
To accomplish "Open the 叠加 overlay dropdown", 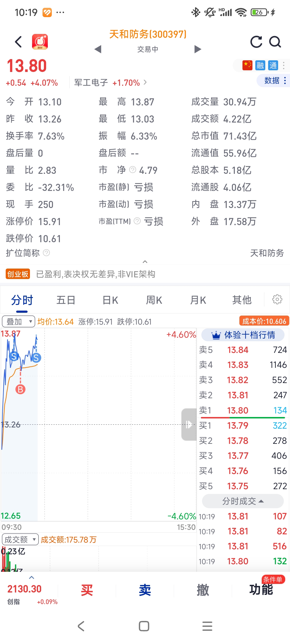I will 18,322.
